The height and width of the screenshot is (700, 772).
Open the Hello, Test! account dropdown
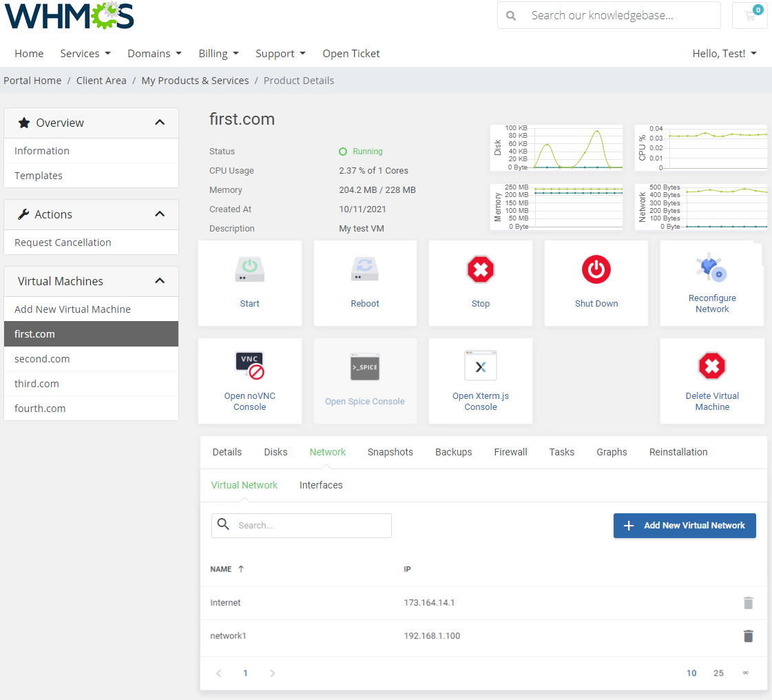tap(724, 54)
